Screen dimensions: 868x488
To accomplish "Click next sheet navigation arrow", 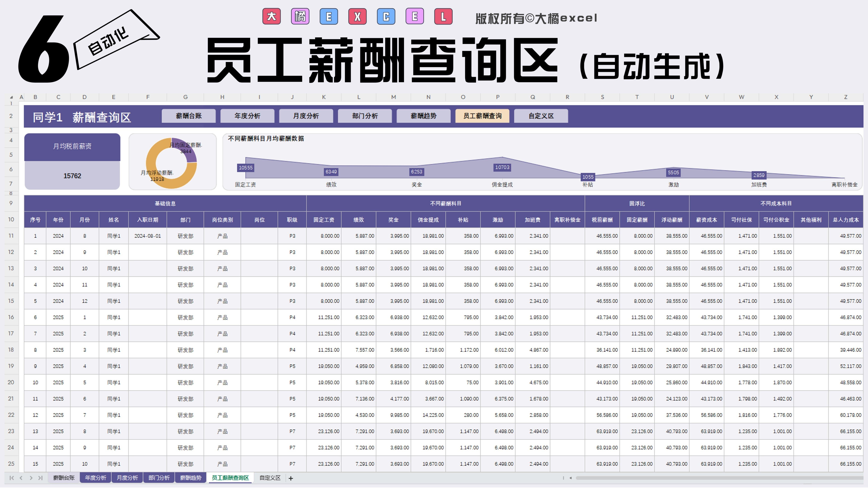I will tap(31, 478).
